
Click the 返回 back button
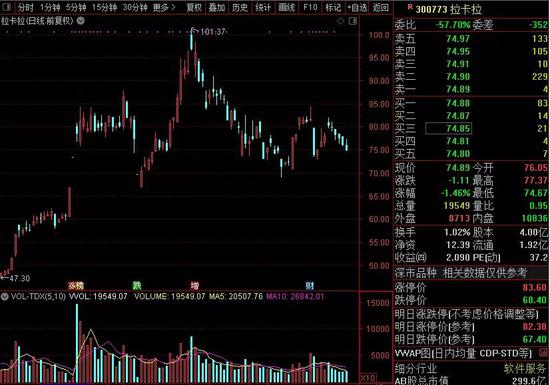click(x=380, y=7)
